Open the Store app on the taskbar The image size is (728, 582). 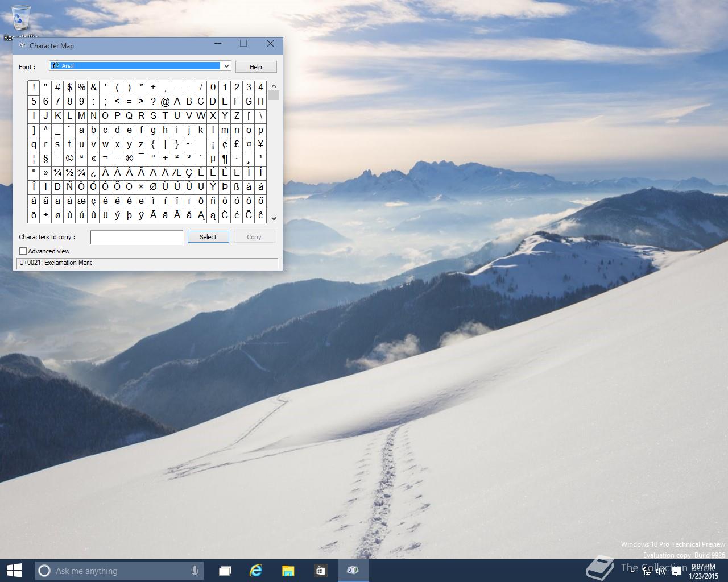tap(320, 571)
